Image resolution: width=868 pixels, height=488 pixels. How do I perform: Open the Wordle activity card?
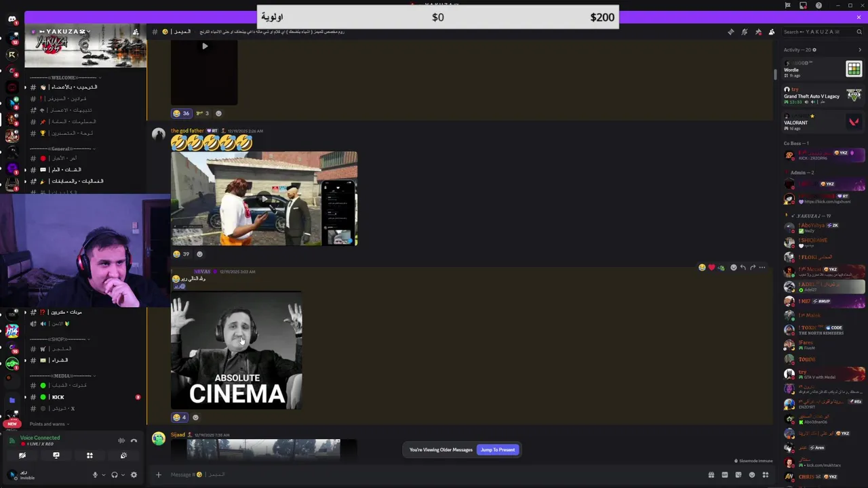823,69
